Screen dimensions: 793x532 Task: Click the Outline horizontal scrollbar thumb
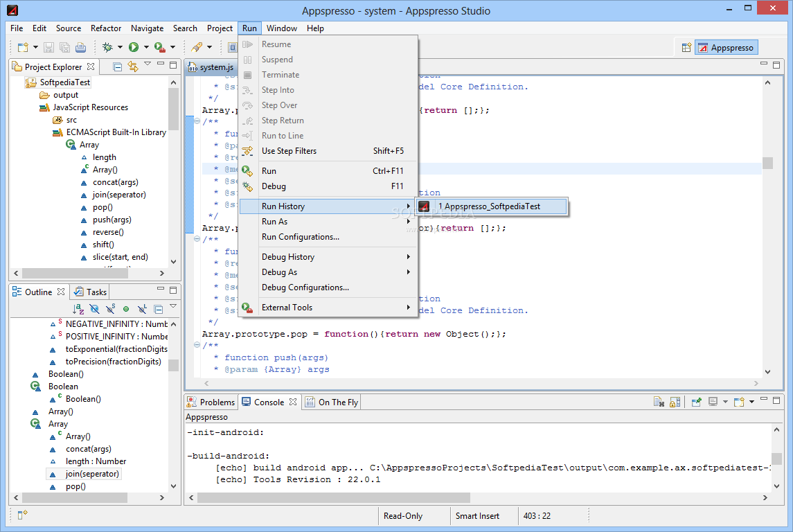click(75, 497)
